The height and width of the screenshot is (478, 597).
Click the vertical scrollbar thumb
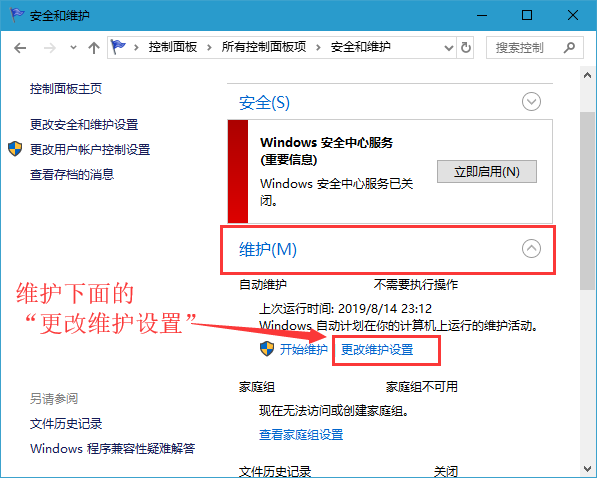587,201
